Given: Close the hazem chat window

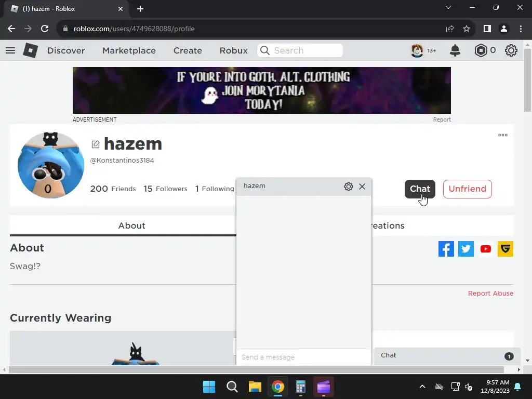Looking at the screenshot, I should [x=362, y=187].
